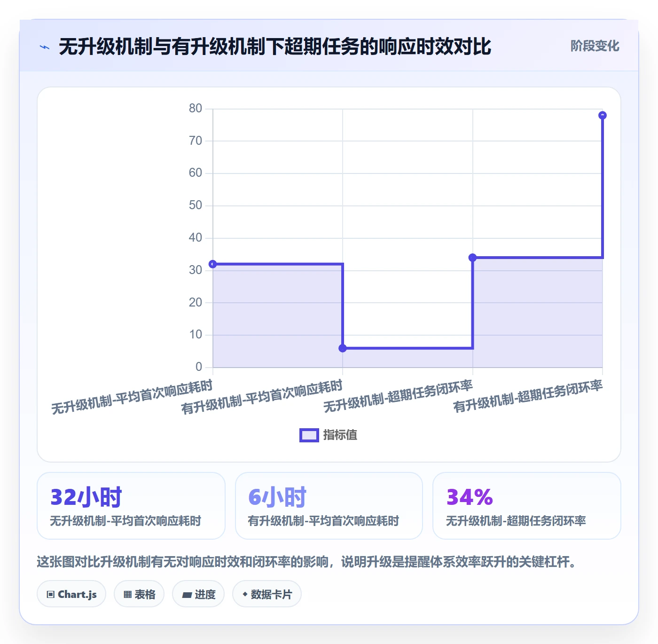Click the 指标值 legend label

coord(340,435)
